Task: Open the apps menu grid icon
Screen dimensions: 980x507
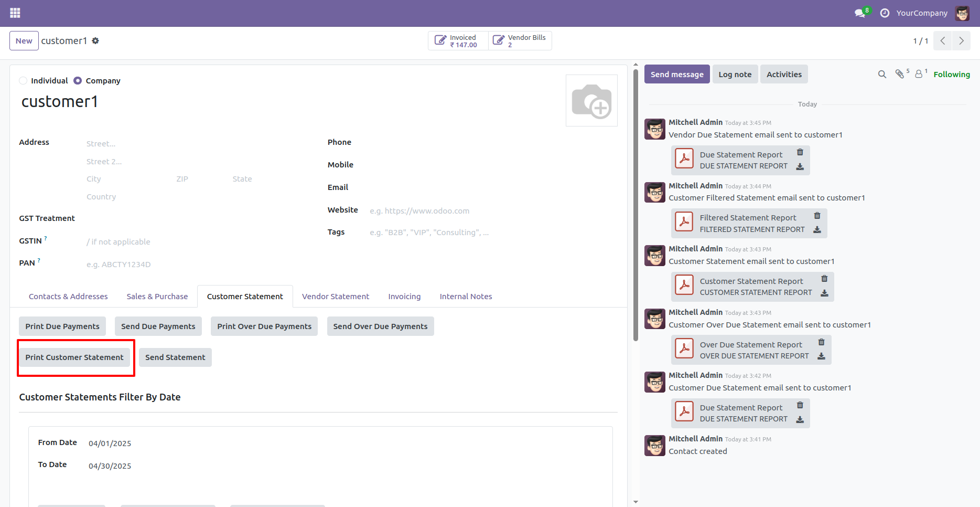Action: [x=15, y=13]
